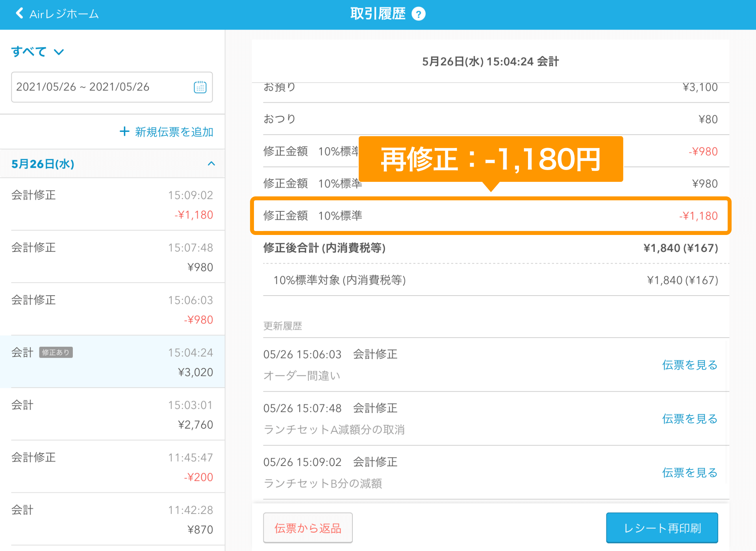This screenshot has height=551, width=756.
Task: Click note ランチセットA減額分の取消
Action: click(x=334, y=429)
